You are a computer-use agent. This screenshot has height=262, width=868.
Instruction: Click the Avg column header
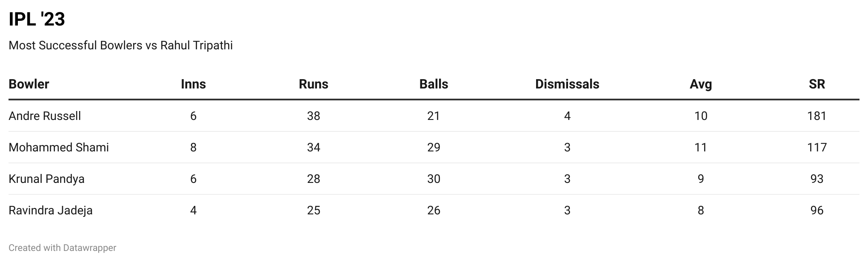pyautogui.click(x=701, y=84)
